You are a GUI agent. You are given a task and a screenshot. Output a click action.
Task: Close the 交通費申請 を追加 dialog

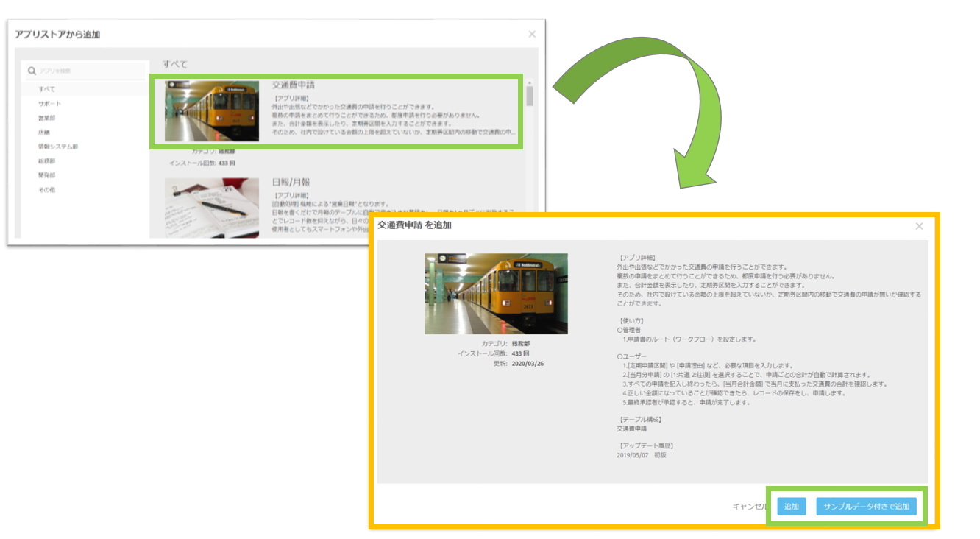(919, 226)
